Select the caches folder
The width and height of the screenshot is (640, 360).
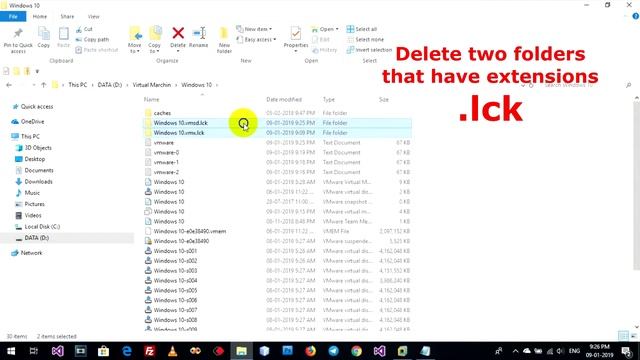pos(277,113)
